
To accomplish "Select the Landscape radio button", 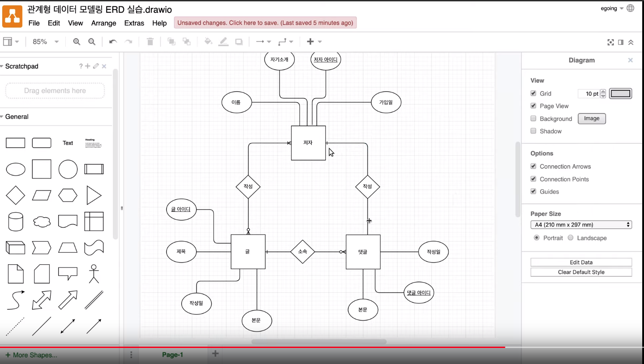I will point(571,238).
